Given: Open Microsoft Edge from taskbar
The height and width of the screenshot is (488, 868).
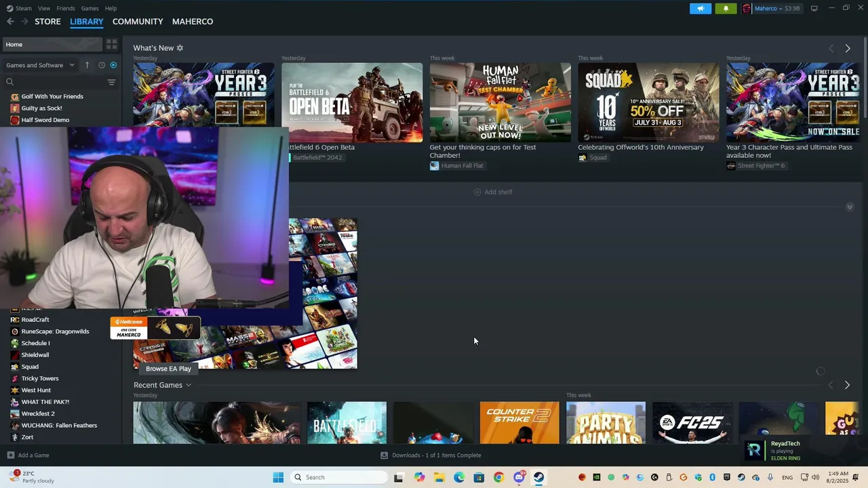Looking at the screenshot, I should coord(459,477).
